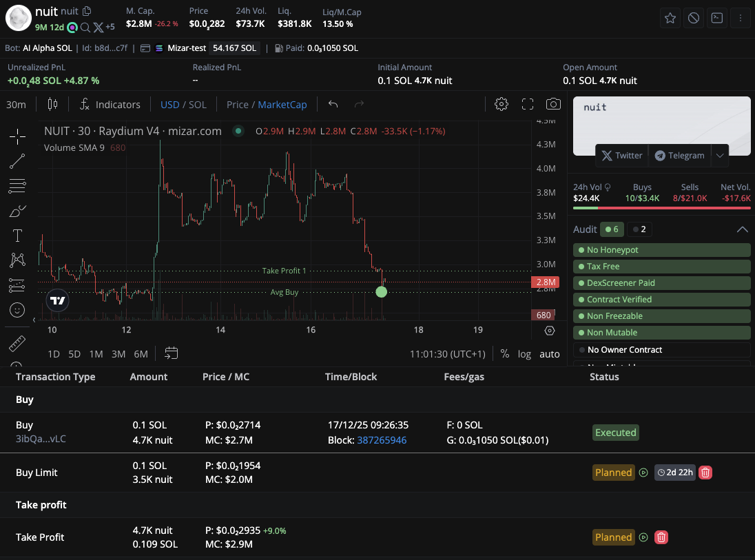The image size is (755, 560).
Task: Open block 387265946 link
Action: tap(382, 439)
